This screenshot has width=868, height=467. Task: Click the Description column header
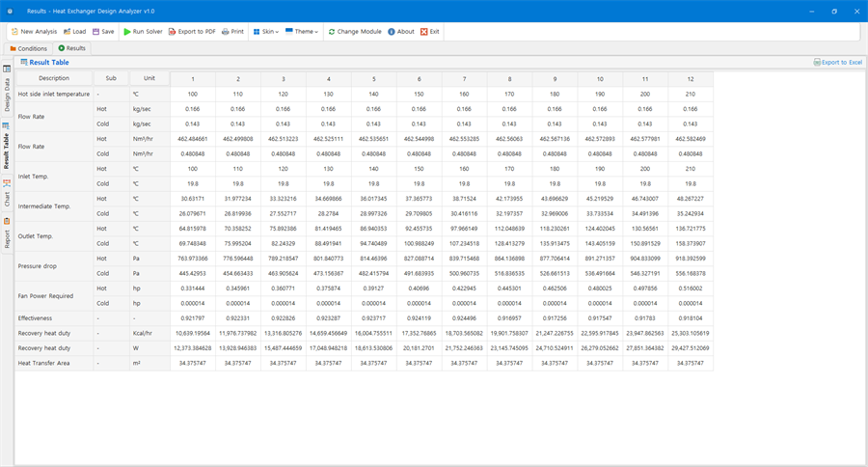pos(54,78)
